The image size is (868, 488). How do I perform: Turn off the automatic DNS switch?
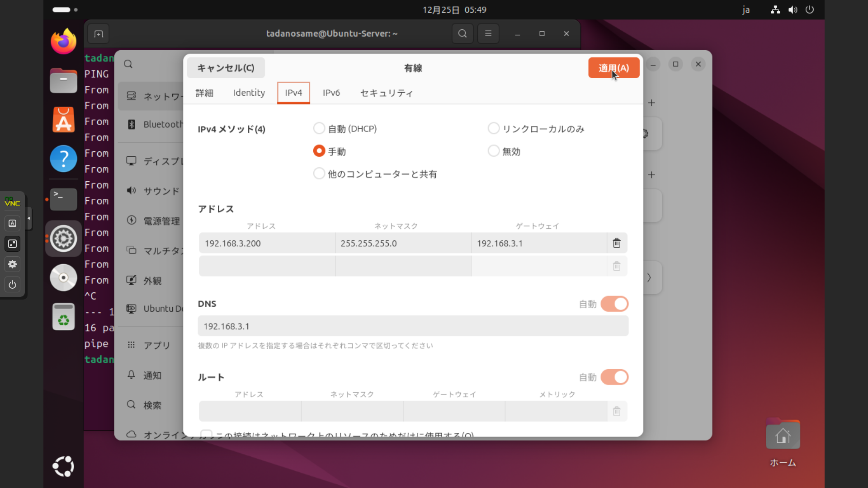coord(614,304)
